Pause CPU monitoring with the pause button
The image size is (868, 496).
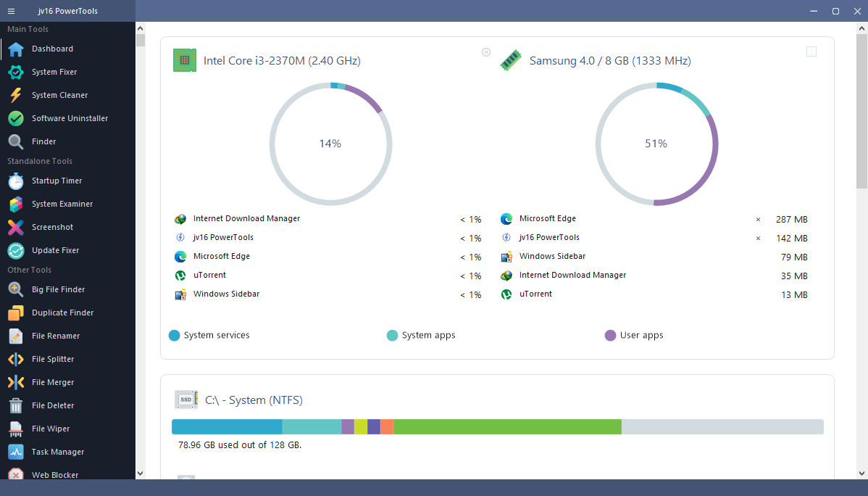coord(486,52)
